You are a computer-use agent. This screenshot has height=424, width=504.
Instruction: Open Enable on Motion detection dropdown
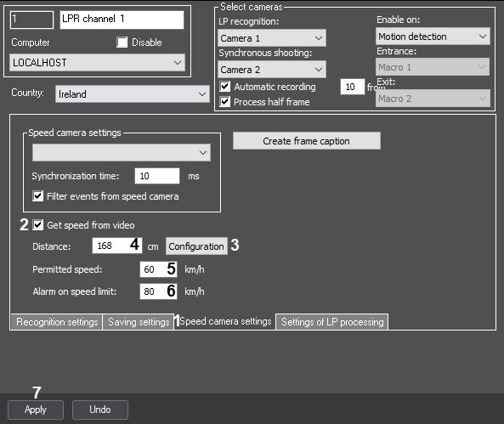(433, 37)
